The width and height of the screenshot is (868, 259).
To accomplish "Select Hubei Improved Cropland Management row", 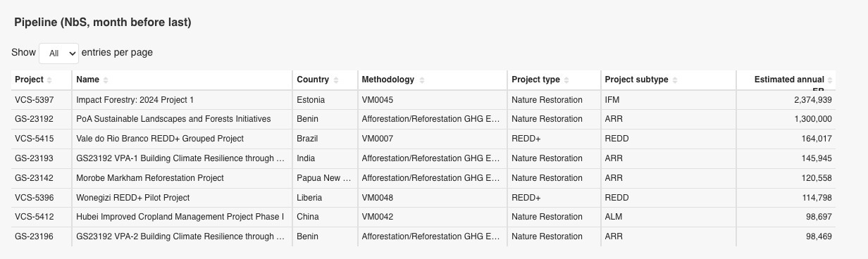I will 423,217.
